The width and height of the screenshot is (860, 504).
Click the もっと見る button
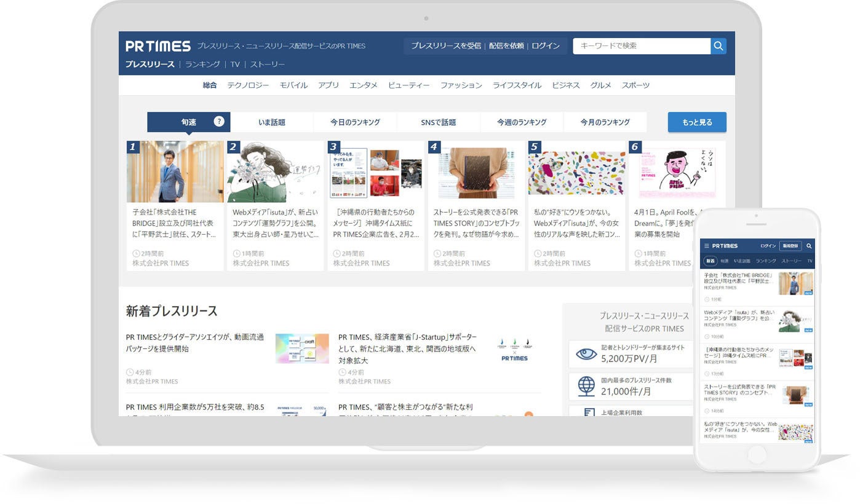click(697, 122)
